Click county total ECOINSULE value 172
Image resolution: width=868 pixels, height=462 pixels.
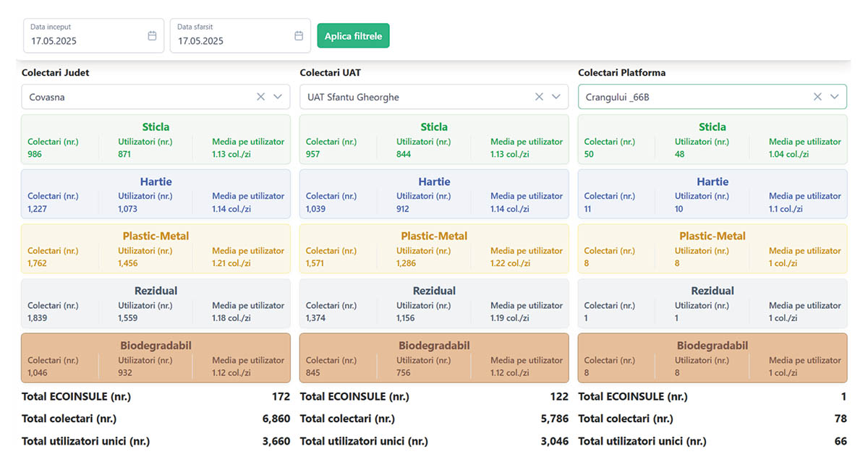point(281,396)
